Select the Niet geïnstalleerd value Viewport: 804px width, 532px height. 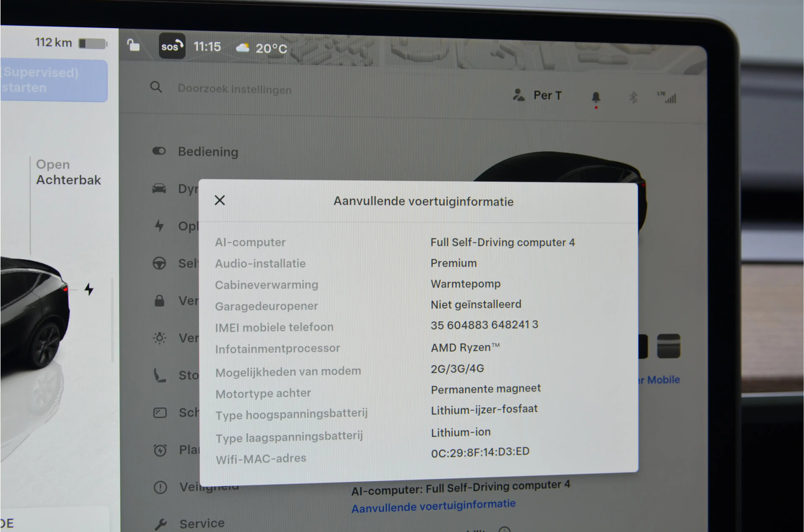(476, 304)
